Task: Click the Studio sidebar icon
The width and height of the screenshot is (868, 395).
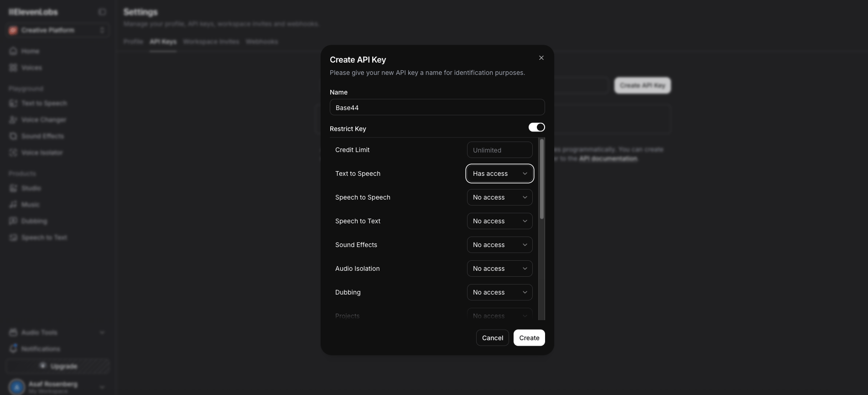Action: (x=13, y=188)
